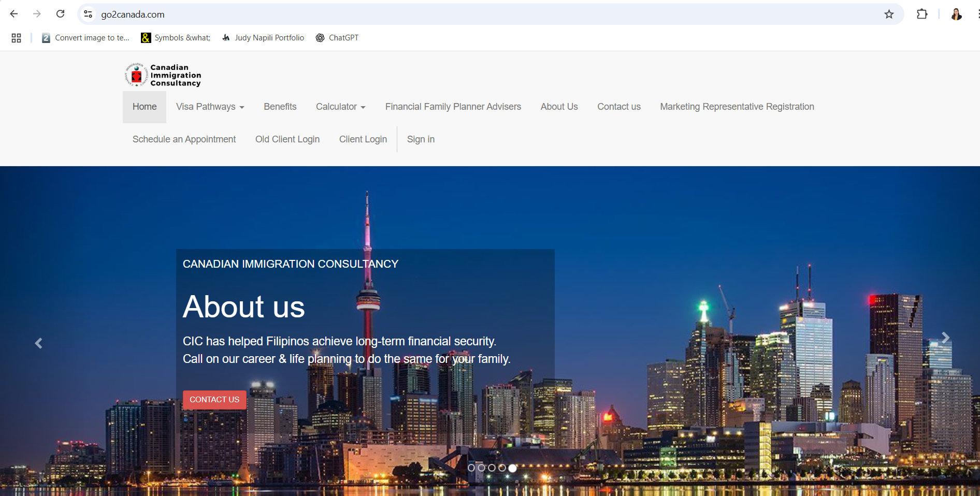Open the Old Client Login link

287,139
